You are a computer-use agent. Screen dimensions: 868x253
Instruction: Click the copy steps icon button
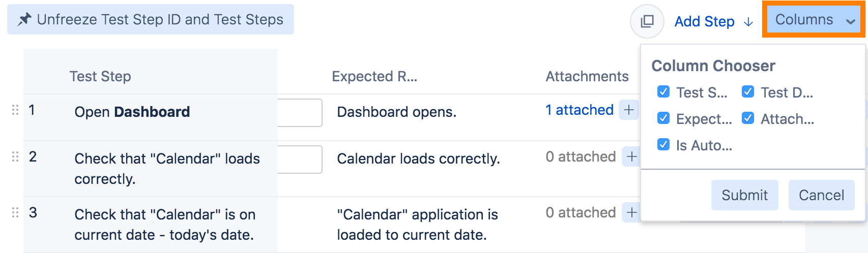(647, 21)
